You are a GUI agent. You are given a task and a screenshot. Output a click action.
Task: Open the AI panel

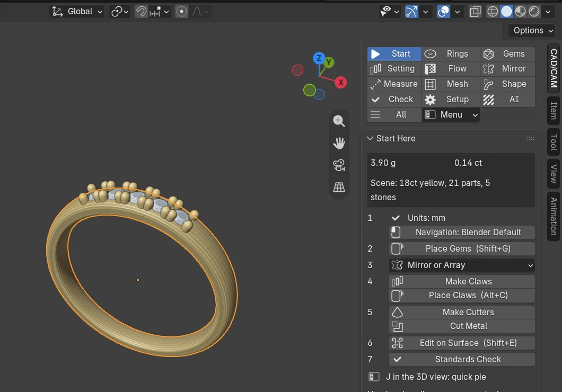click(x=507, y=100)
